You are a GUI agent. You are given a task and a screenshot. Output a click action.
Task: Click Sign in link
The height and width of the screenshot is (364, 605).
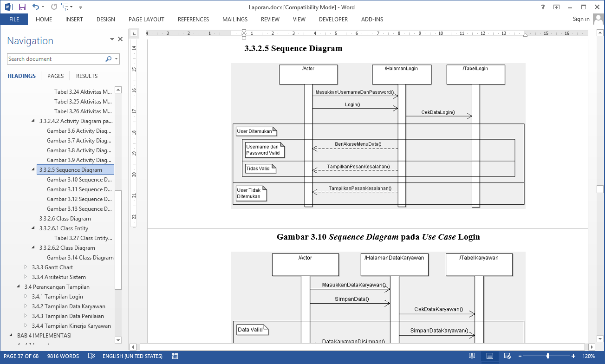(x=581, y=19)
